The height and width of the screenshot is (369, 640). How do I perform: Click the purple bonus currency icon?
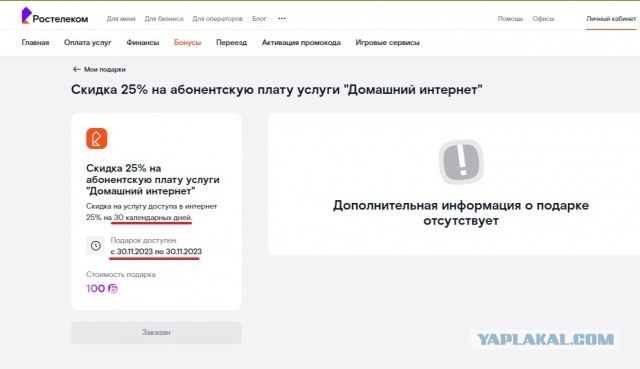point(113,289)
